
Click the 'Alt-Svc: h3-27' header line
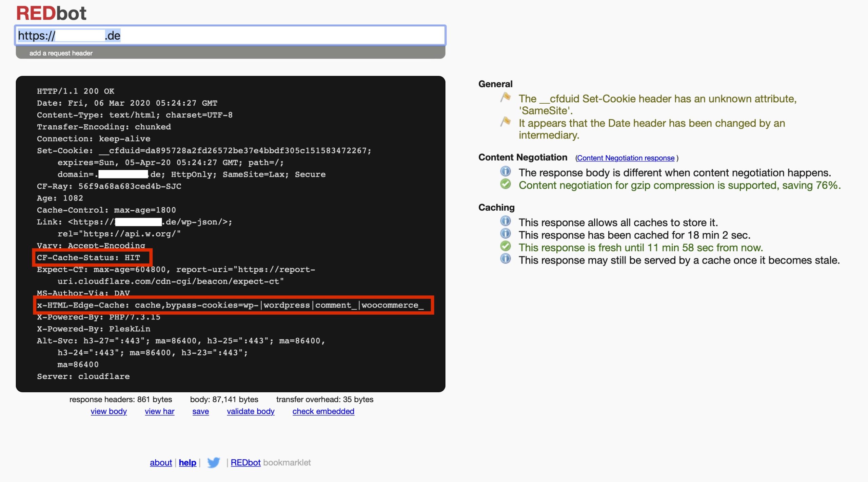(x=181, y=353)
